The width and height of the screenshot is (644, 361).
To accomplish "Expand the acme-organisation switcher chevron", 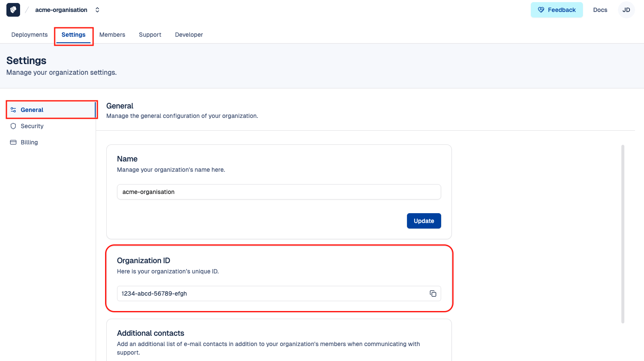I will tap(97, 10).
